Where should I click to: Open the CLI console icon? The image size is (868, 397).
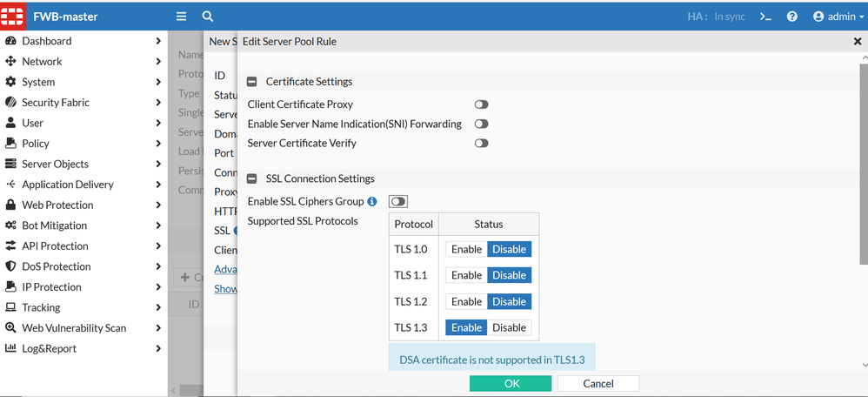[x=765, y=17]
